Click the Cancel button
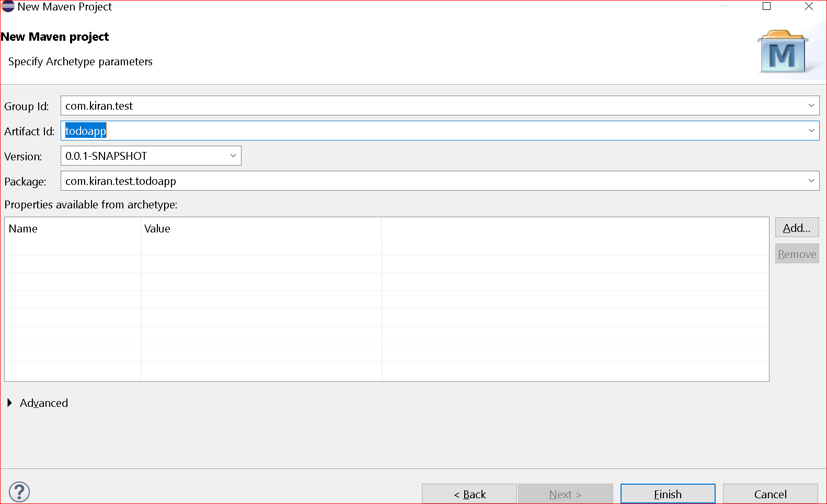 pyautogui.click(x=770, y=494)
